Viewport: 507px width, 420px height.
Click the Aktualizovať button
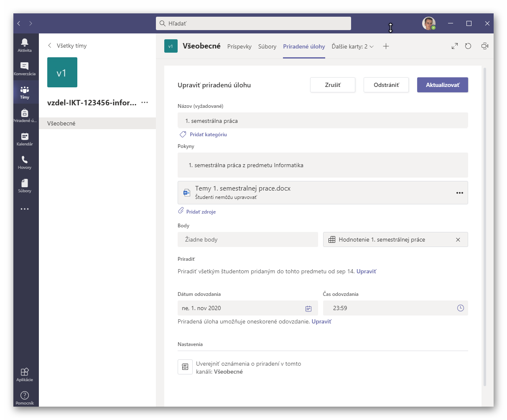point(442,85)
